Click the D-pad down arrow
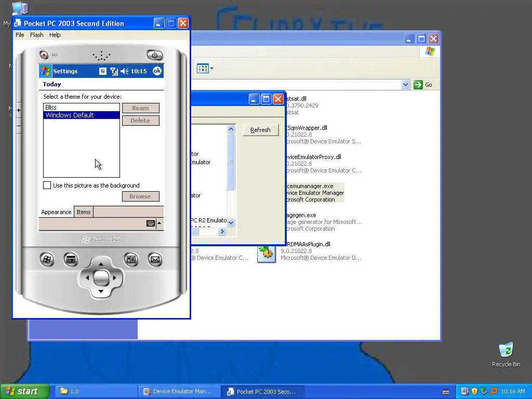532x399 pixels. pyautogui.click(x=101, y=291)
